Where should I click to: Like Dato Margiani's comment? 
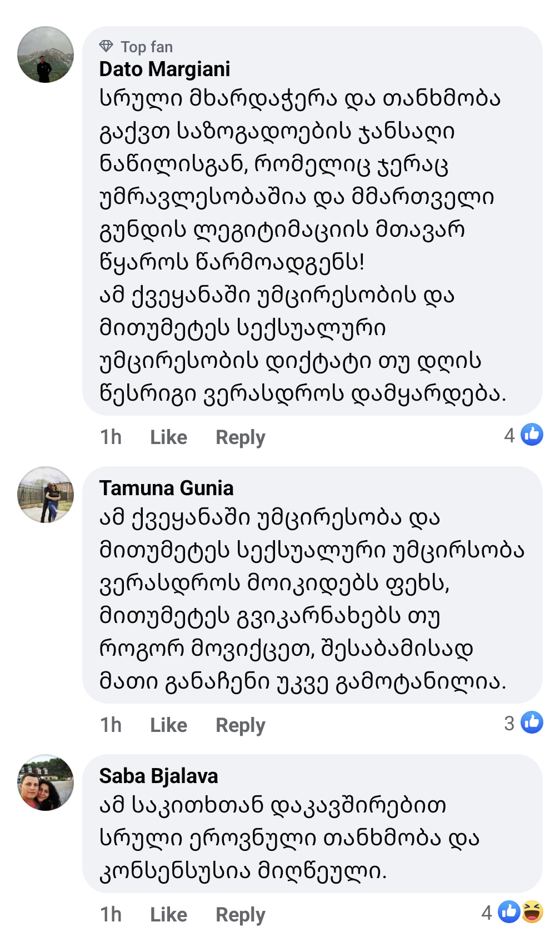168,437
